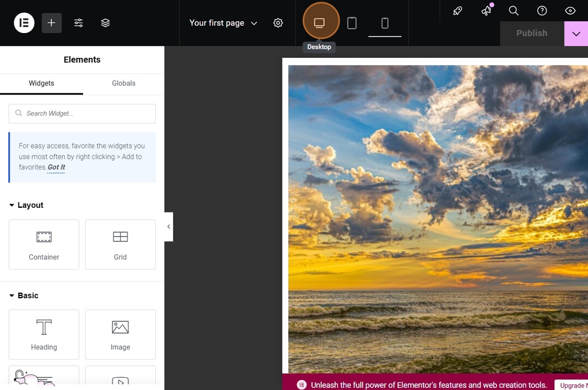Screen dimensions: 588x390
Task: Select the Widgets tab
Action: [x=41, y=83]
